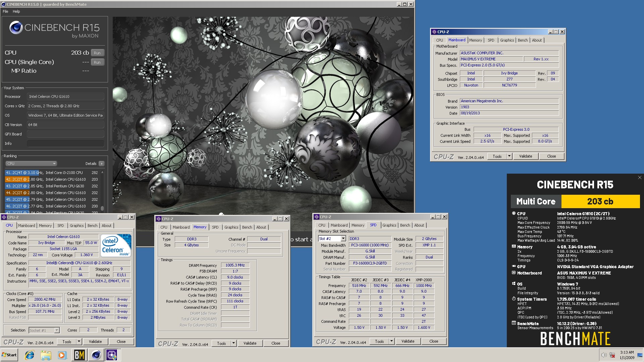
Task: Expand the Slot #2 memory slot dropdown
Action: click(x=343, y=239)
